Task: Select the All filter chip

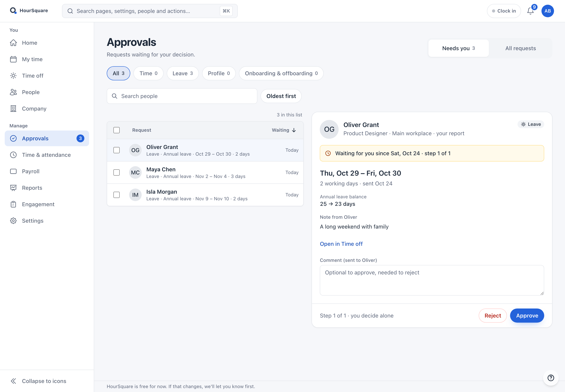Action: click(x=118, y=73)
